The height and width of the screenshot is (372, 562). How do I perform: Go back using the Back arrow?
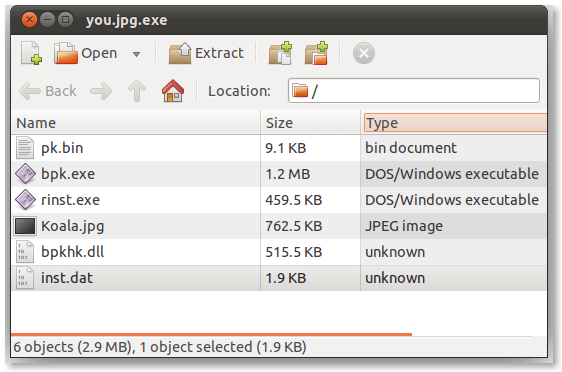(48, 91)
